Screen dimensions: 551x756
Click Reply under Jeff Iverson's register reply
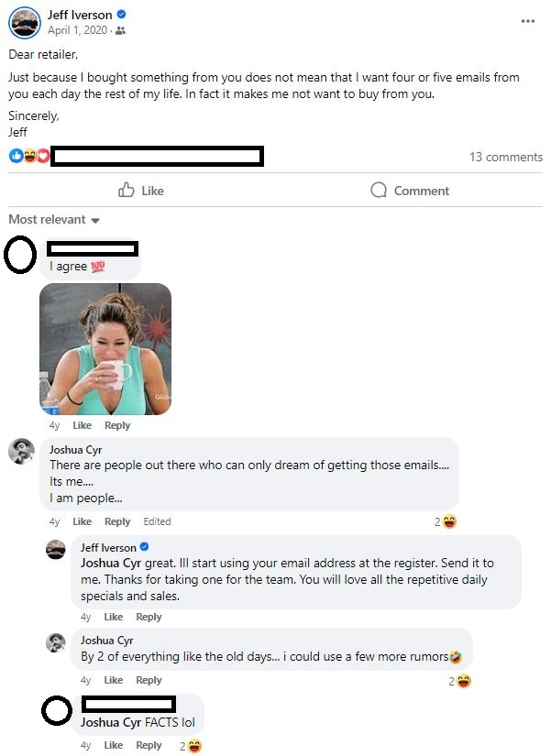coord(149,617)
